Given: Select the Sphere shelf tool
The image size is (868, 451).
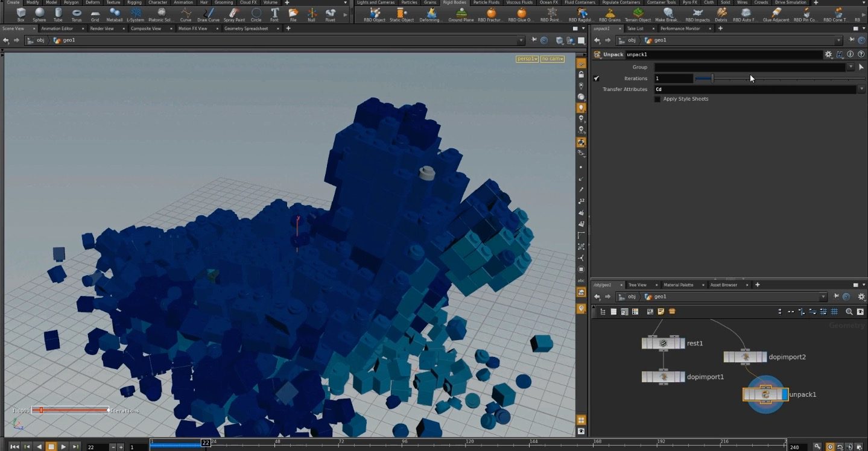Looking at the screenshot, I should 39,14.
